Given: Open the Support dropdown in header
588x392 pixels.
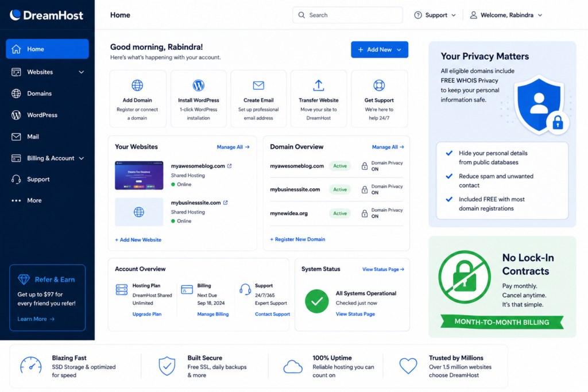Looking at the screenshot, I should click(435, 15).
